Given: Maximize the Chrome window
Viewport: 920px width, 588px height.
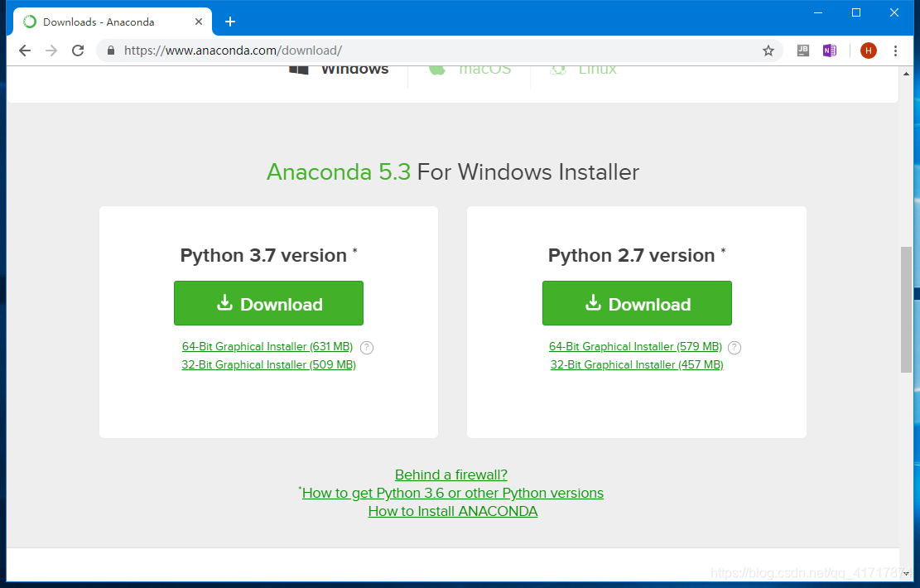Looking at the screenshot, I should pyautogui.click(x=856, y=12).
